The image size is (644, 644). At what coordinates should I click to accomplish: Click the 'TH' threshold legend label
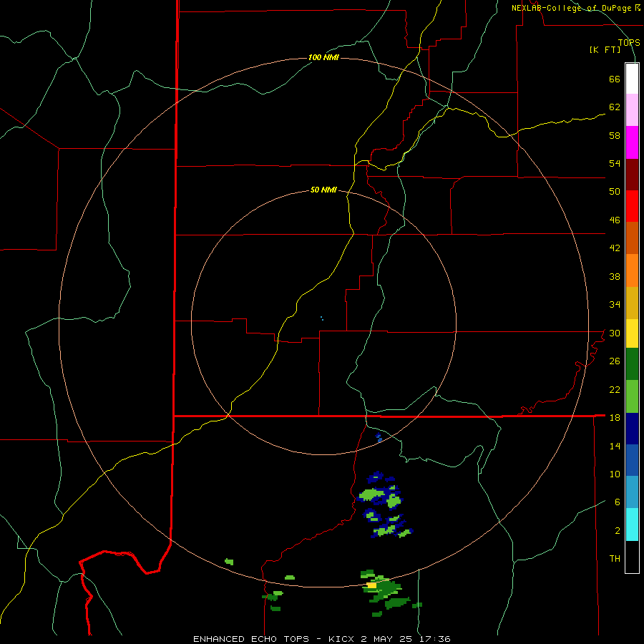pyautogui.click(x=615, y=558)
